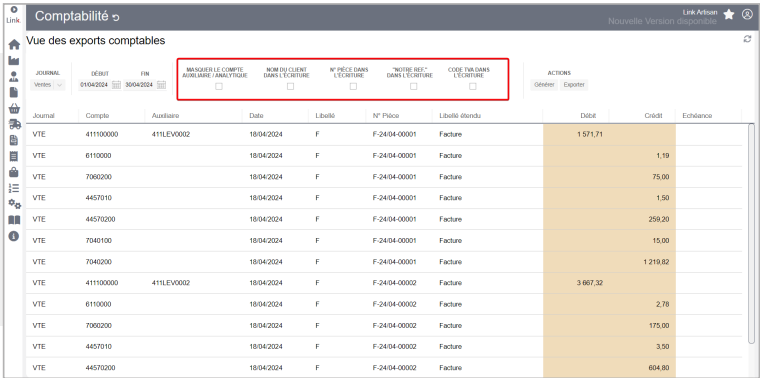Viewport: 760px width, 378px height.
Task: Sort by Libellé étendu column header
Action: coord(460,116)
